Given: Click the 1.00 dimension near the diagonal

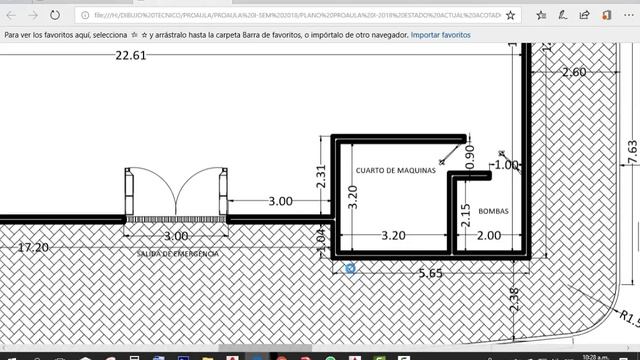Looking at the screenshot, I should (x=506, y=165).
